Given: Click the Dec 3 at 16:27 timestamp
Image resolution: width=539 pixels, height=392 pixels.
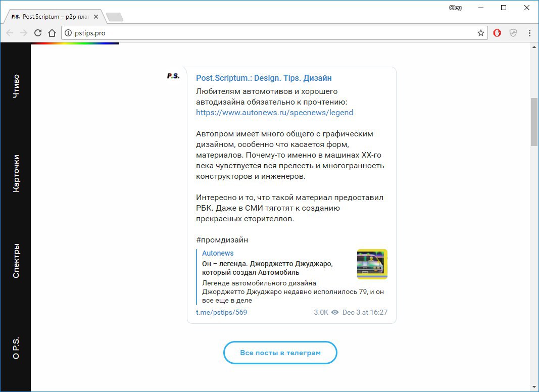Looking at the screenshot, I should (365, 312).
